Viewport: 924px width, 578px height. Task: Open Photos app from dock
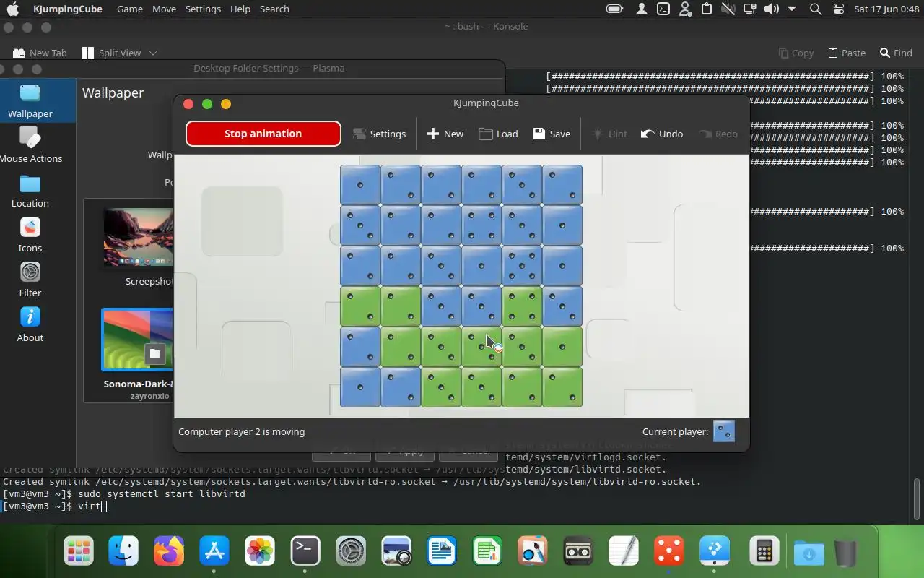(259, 551)
